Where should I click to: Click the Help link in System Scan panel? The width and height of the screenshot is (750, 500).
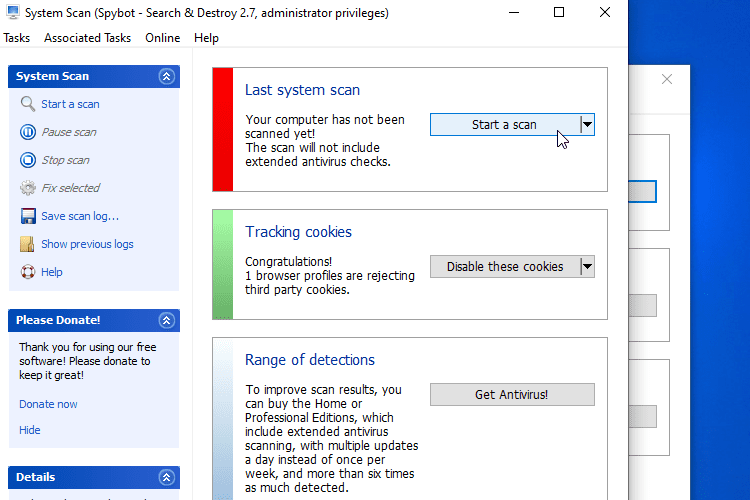(52, 272)
